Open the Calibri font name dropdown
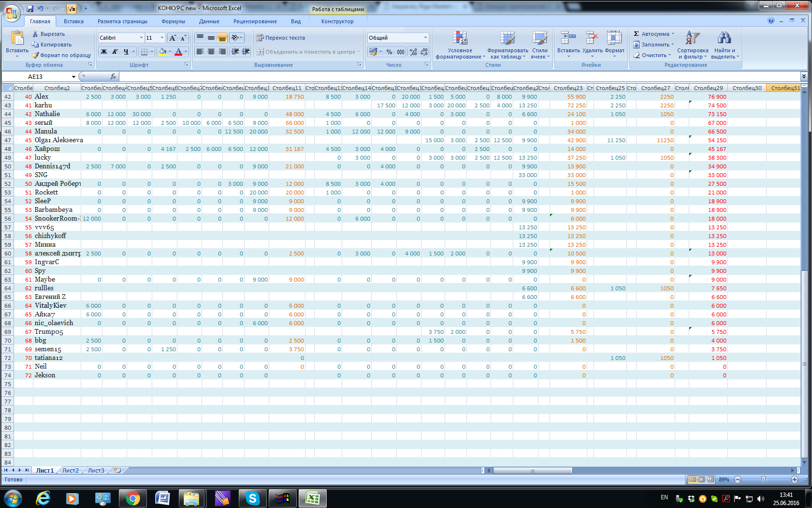 [x=141, y=38]
